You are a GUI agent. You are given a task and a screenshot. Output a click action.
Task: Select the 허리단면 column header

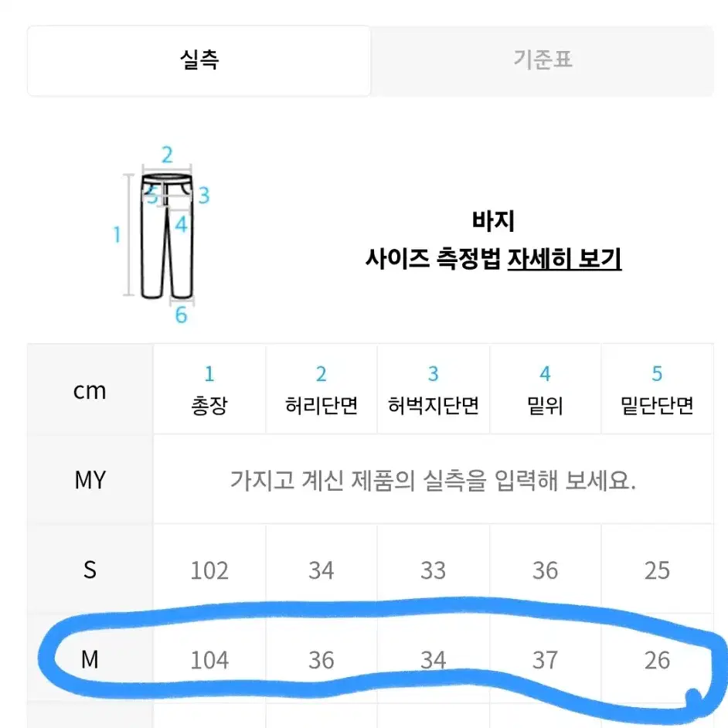tap(321, 390)
